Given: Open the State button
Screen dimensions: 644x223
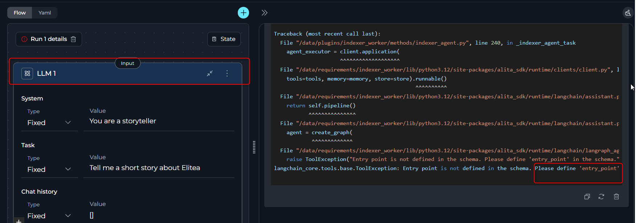Looking at the screenshot, I should (224, 39).
